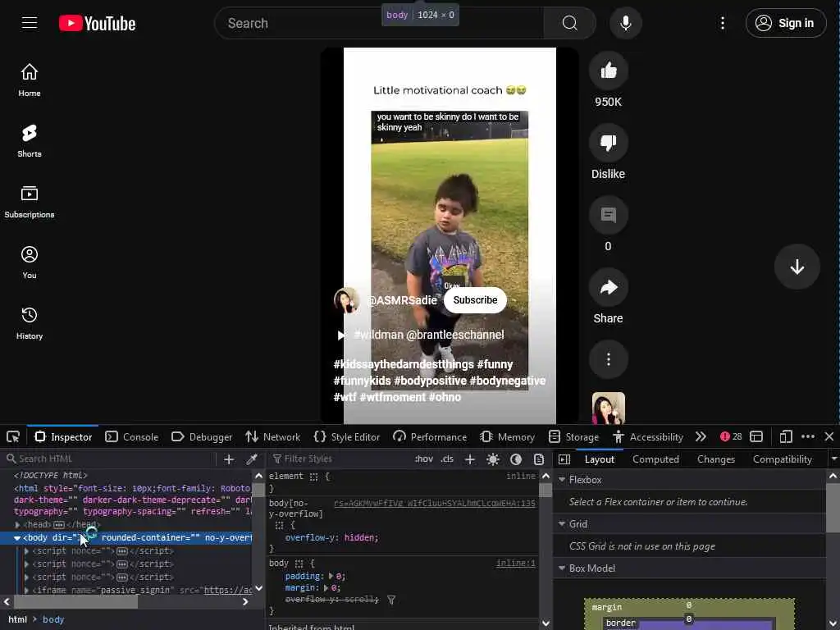Click the DevTools error count badge
Image resolution: width=840 pixels, height=630 pixels.
coord(731,436)
